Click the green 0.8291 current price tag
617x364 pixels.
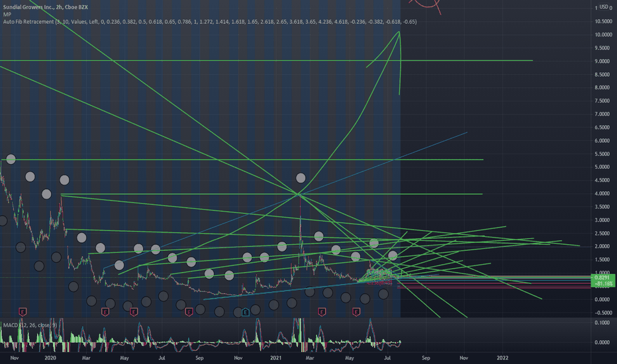[x=603, y=277]
